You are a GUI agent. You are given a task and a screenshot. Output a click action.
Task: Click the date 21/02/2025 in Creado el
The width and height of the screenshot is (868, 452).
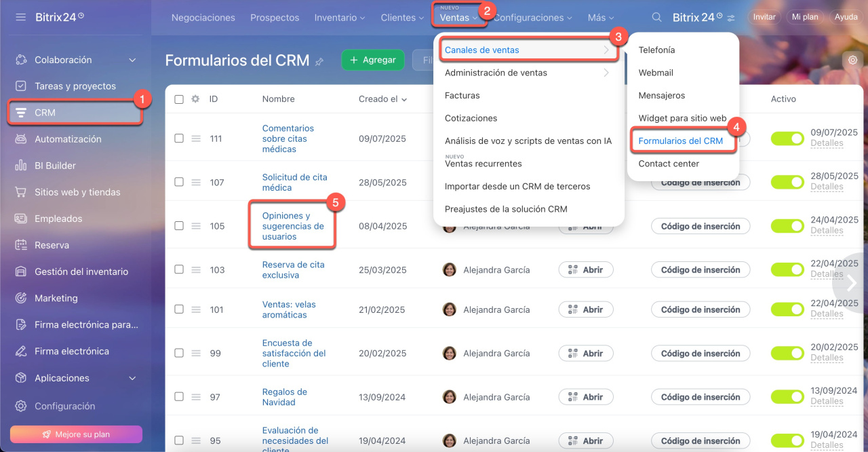[382, 309]
